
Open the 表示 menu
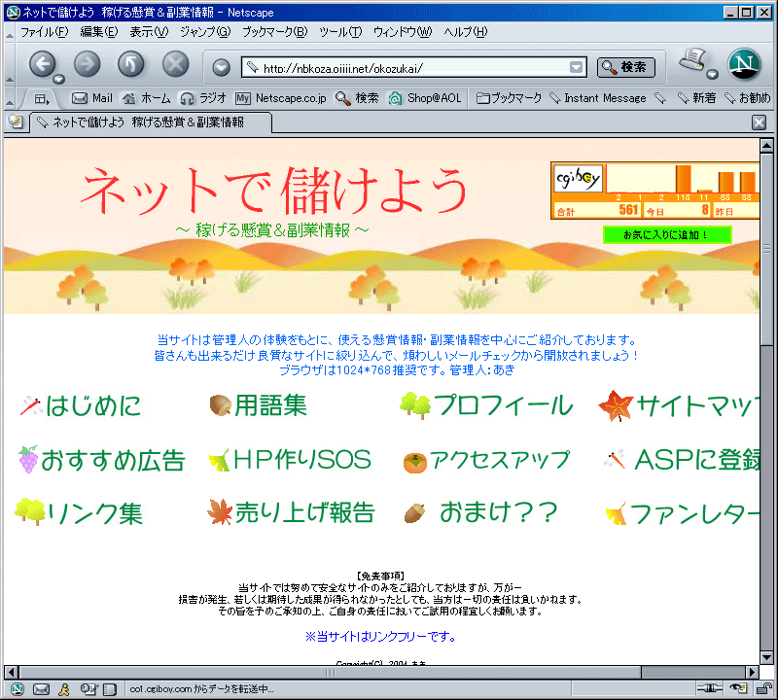tap(149, 32)
